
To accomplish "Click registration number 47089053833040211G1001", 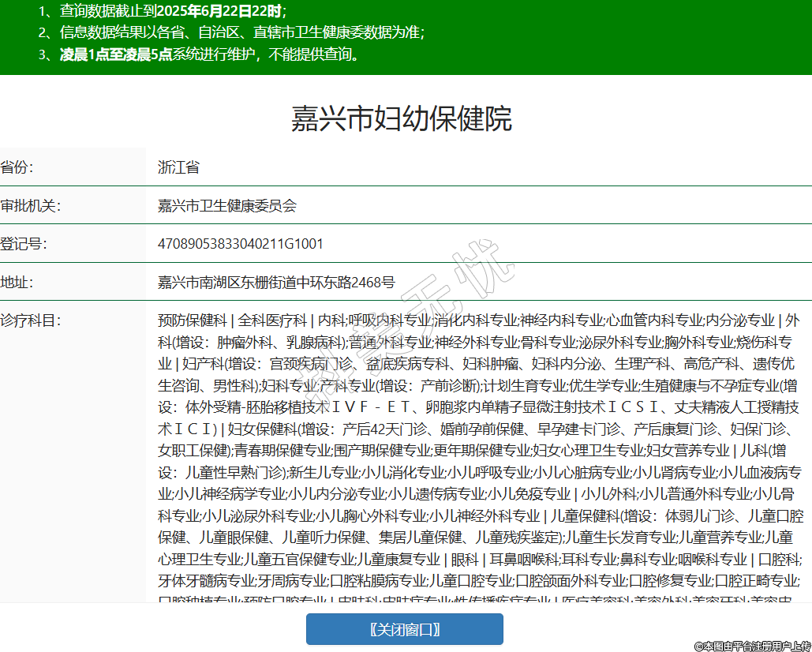I will pos(241,244).
